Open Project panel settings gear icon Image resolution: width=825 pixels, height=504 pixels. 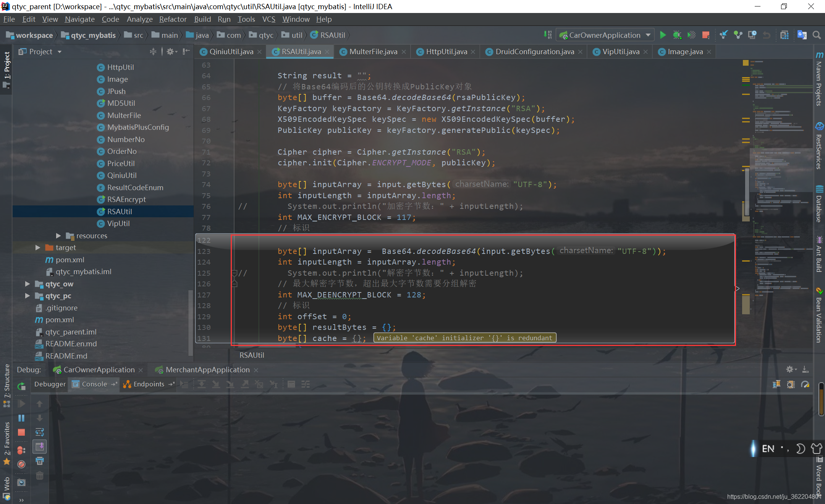(171, 52)
